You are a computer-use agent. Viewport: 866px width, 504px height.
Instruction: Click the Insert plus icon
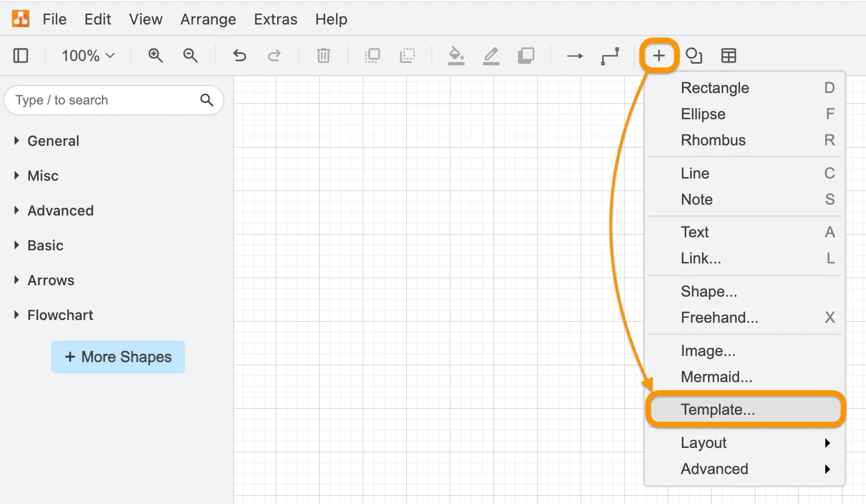click(658, 56)
